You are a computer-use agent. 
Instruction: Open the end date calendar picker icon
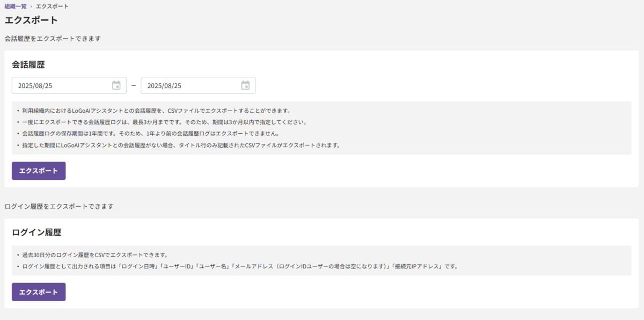[x=245, y=85]
